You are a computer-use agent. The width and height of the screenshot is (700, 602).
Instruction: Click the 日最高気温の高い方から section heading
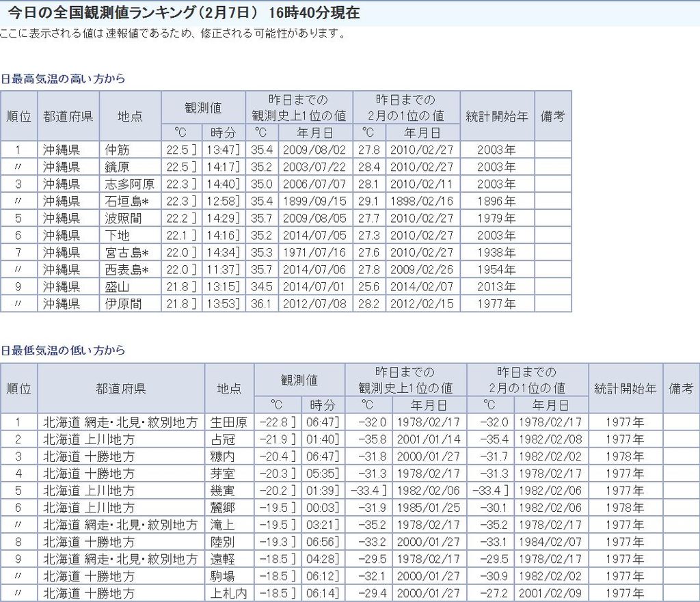pos(63,79)
